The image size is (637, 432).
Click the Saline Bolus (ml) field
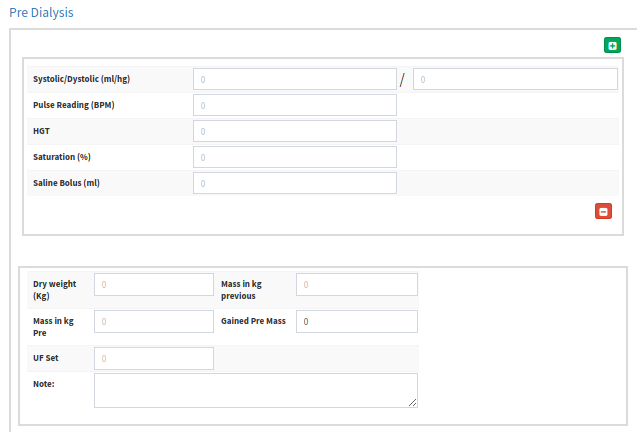coord(295,183)
